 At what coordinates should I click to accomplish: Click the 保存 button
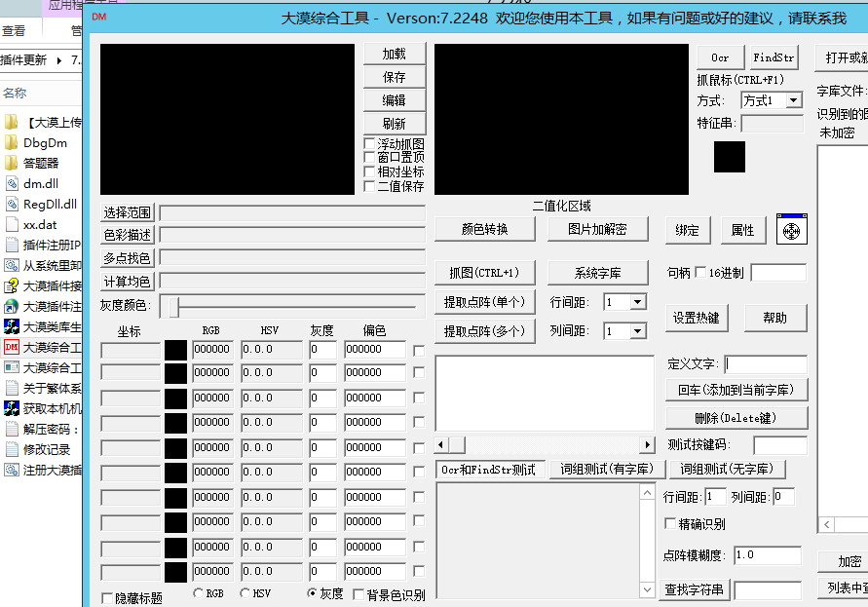(x=395, y=77)
